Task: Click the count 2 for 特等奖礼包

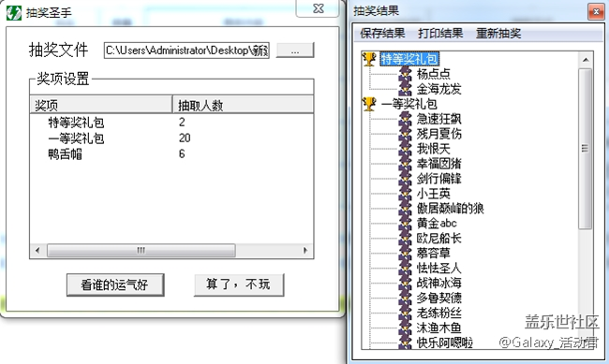Action: (182, 123)
